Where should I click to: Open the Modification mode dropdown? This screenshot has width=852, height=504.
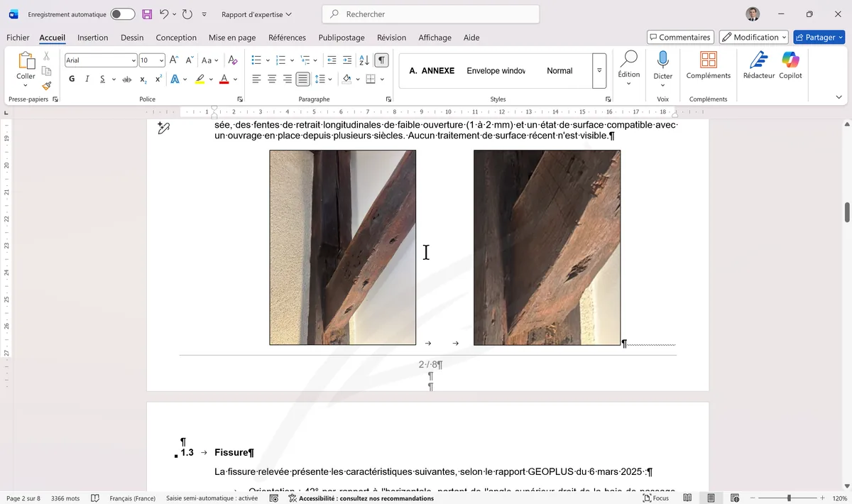(753, 37)
